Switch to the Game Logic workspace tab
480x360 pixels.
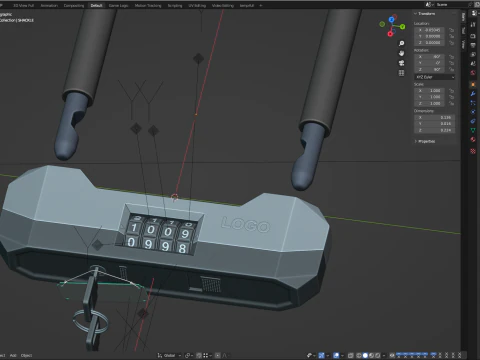point(118,5)
